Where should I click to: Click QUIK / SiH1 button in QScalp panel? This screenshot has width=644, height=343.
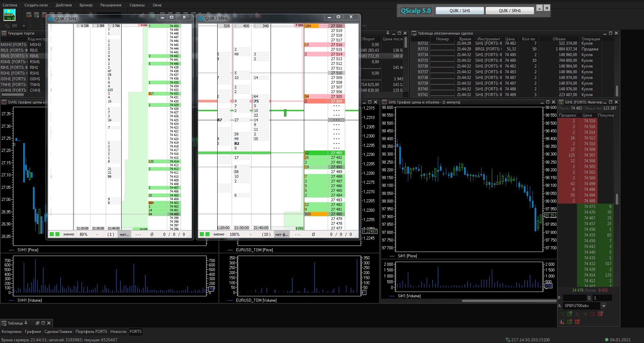pos(459,11)
